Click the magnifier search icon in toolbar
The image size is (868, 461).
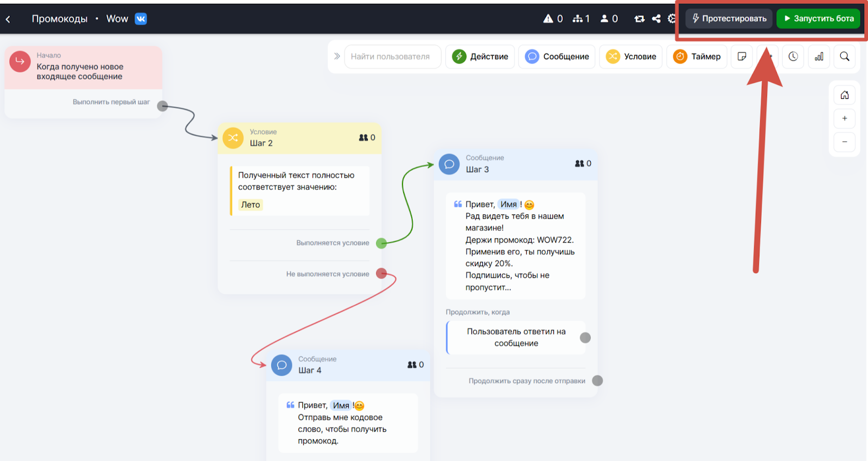(x=845, y=56)
